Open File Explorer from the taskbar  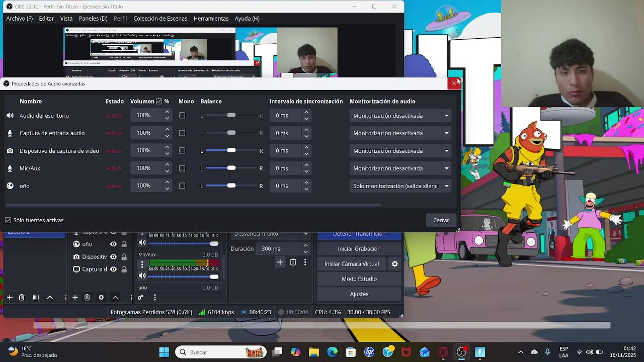[314, 352]
